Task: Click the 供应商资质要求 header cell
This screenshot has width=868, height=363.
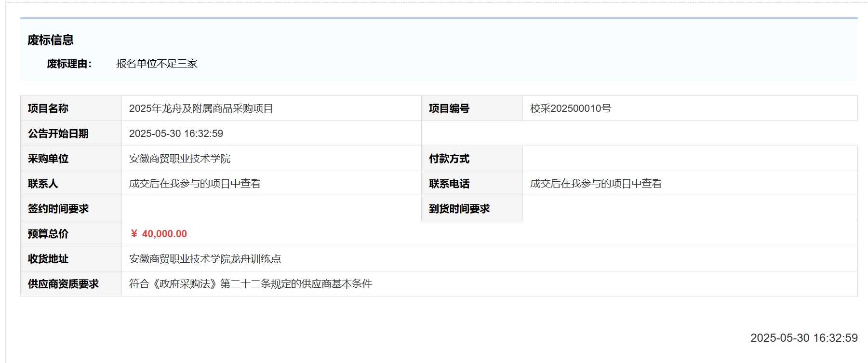Action: point(63,284)
